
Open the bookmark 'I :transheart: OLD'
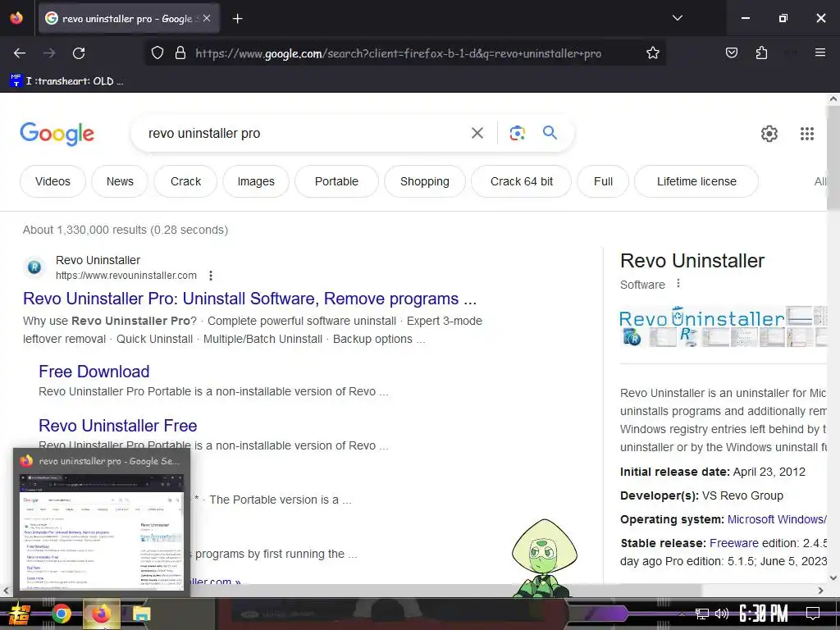[x=67, y=81]
